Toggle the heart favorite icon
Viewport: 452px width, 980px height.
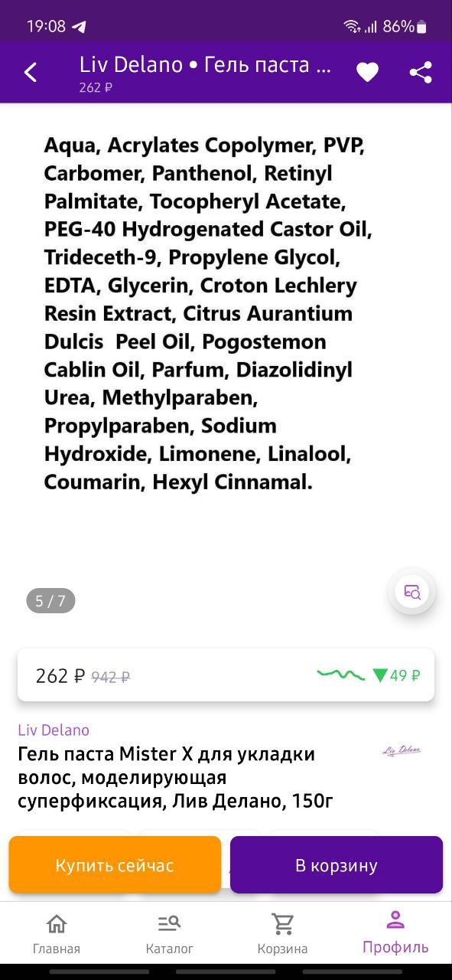(x=367, y=73)
